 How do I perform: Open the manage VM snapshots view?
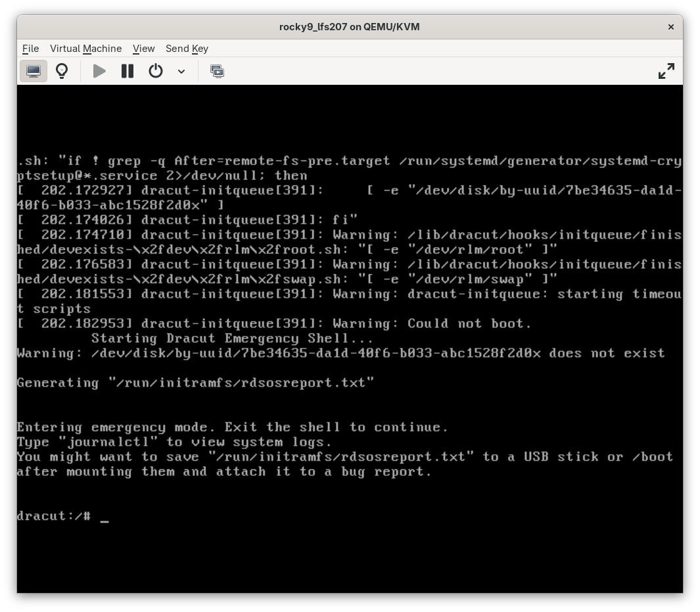coord(217,71)
